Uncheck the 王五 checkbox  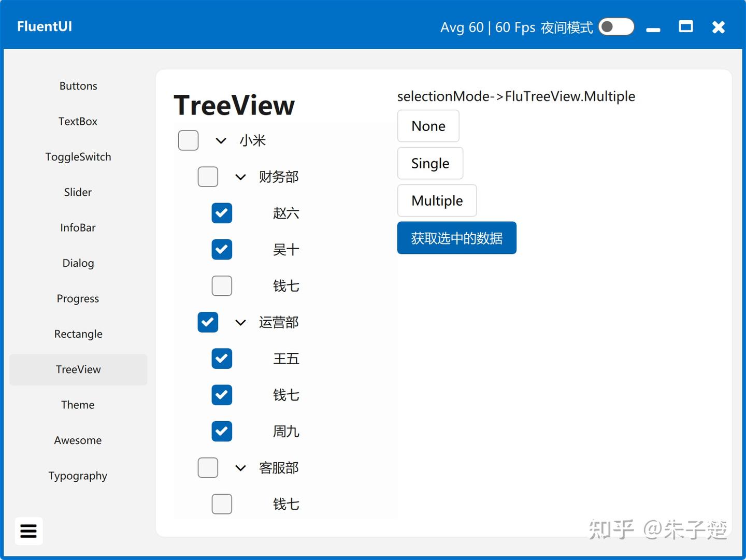tap(222, 358)
